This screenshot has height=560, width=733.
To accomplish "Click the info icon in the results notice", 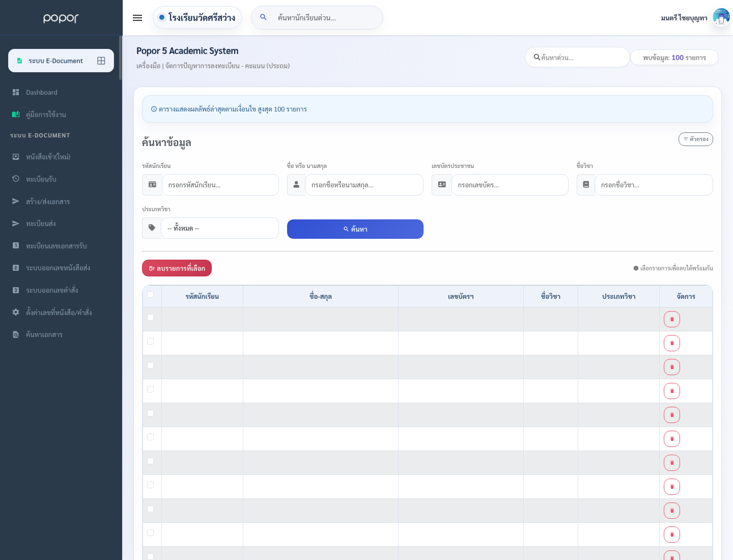I will tap(154, 109).
